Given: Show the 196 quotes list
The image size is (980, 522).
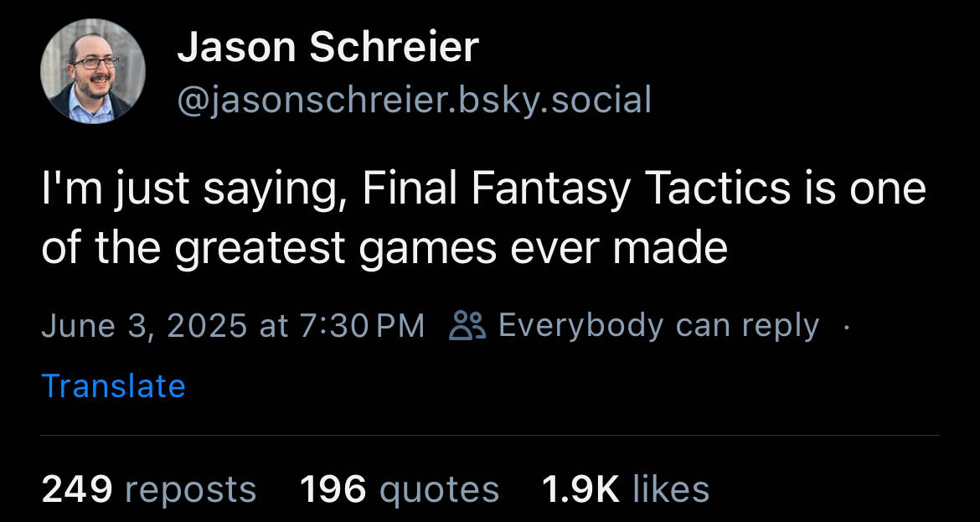Looking at the screenshot, I should (x=400, y=489).
